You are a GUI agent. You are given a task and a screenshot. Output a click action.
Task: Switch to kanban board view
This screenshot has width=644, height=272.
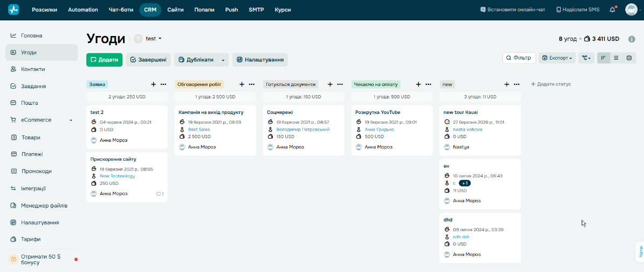point(603,59)
